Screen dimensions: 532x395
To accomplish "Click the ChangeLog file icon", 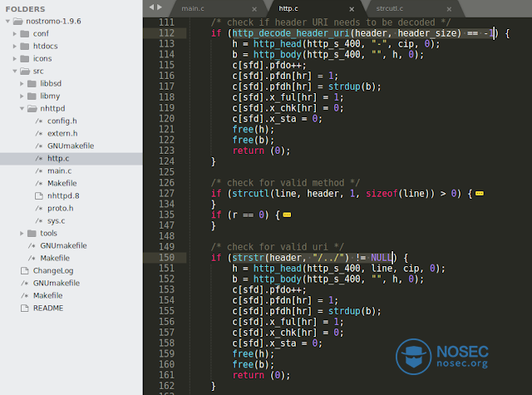I will (x=25, y=270).
